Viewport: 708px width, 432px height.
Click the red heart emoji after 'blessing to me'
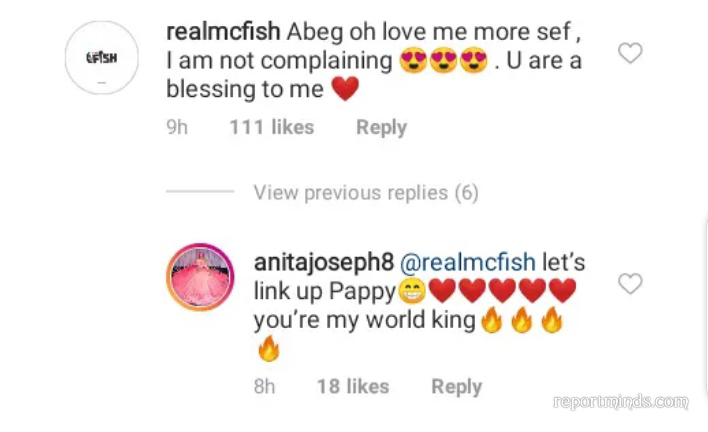(343, 90)
